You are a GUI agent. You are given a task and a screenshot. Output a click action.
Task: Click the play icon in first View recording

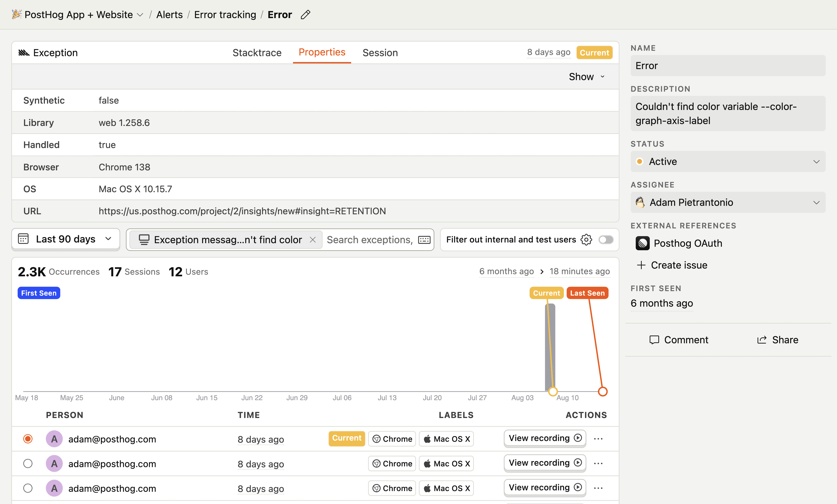click(578, 438)
